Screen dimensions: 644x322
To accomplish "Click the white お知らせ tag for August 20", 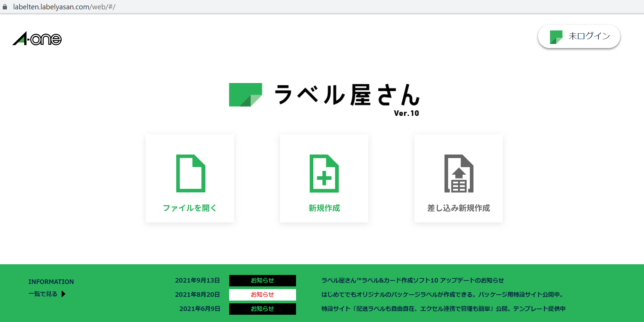I will pos(262,295).
